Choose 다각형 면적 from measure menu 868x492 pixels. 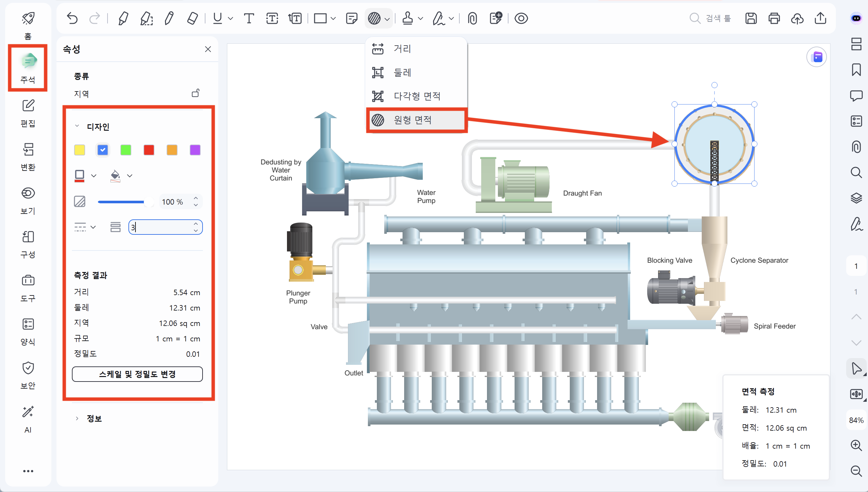click(416, 96)
